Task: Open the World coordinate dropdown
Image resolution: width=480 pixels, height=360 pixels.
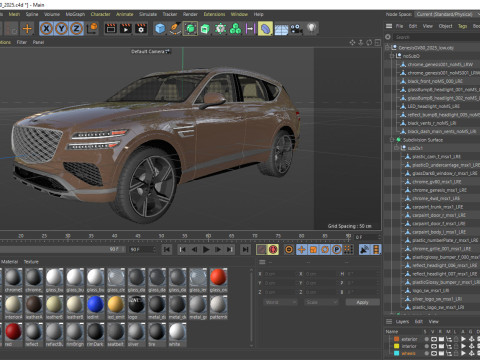Action: (280, 302)
